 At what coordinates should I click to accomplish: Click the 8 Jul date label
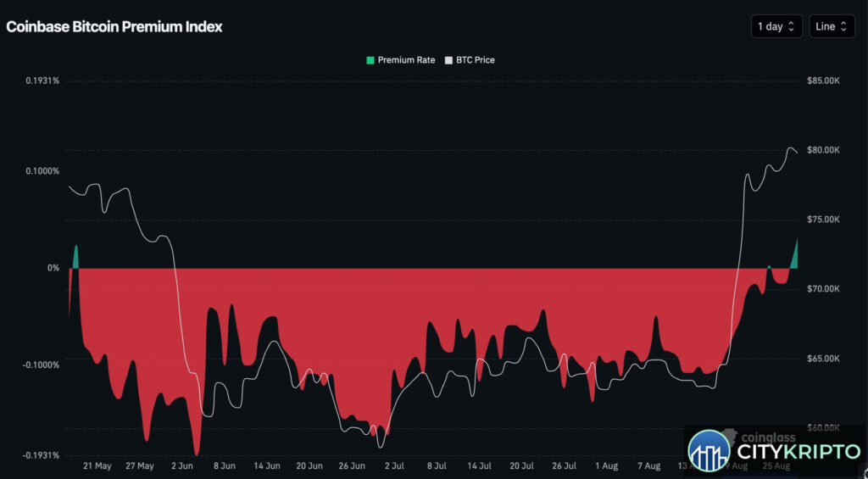pos(437,466)
